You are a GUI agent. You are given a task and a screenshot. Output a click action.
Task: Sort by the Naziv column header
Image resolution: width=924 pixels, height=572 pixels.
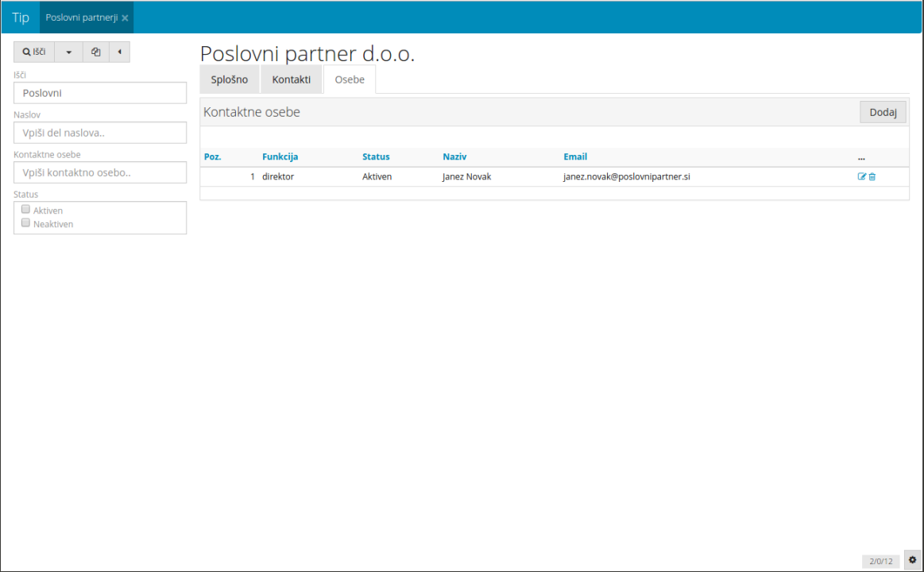pyautogui.click(x=454, y=157)
